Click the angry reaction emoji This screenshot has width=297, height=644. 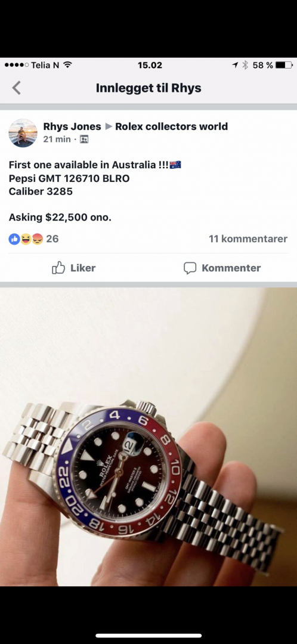coord(38,239)
